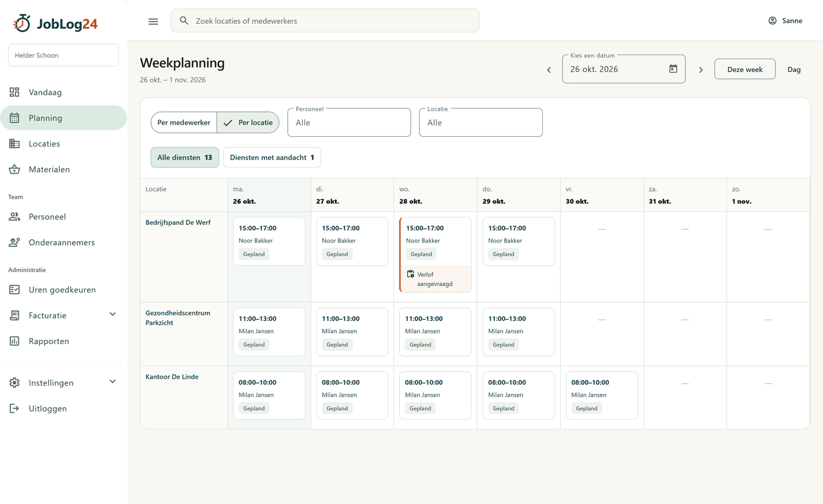Click the Uren goedkeuren checklist icon
This screenshot has width=823, height=504.
14,290
